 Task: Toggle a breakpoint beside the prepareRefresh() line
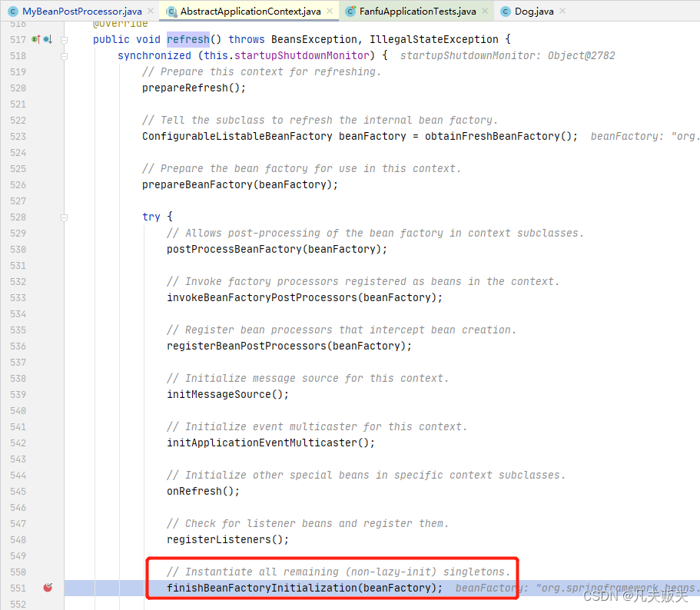[48, 88]
